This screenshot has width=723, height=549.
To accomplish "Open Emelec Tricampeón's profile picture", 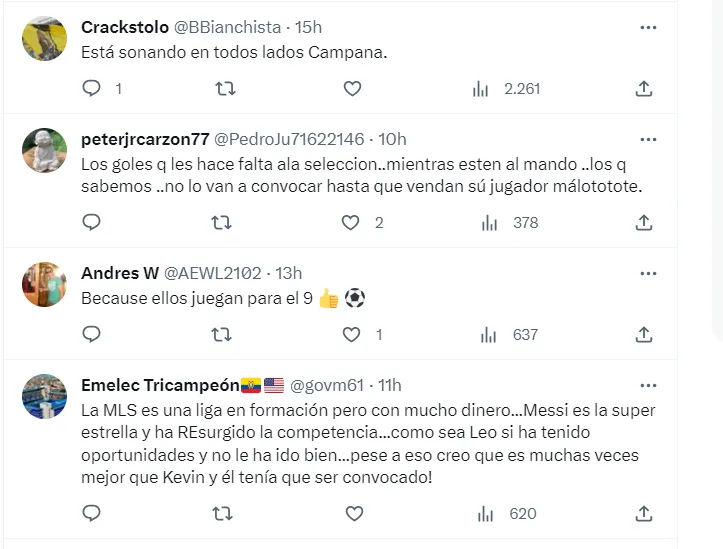I will pos(44,396).
